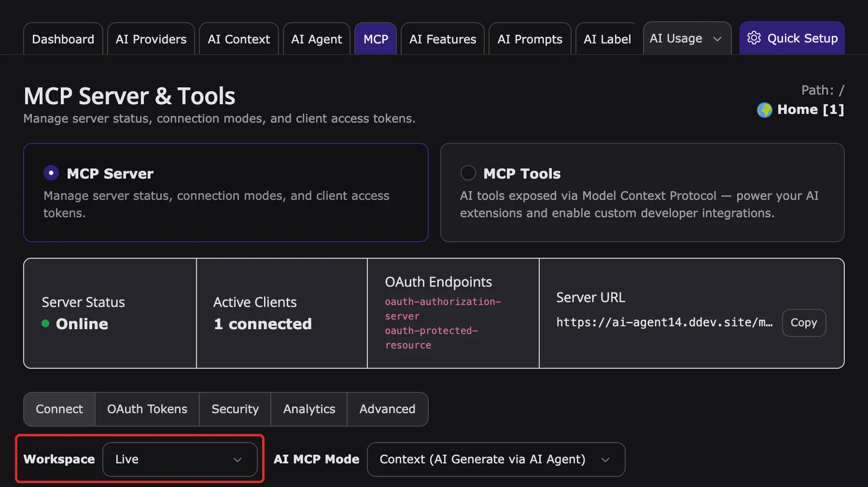868x487 pixels.
Task: Go to the AI Context tab
Action: [x=239, y=39]
